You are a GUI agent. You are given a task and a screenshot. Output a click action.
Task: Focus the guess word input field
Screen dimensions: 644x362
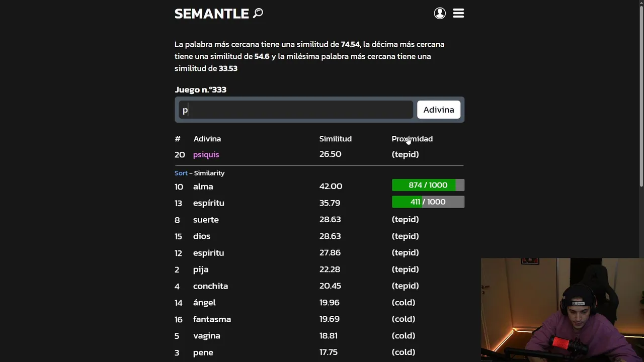click(296, 110)
